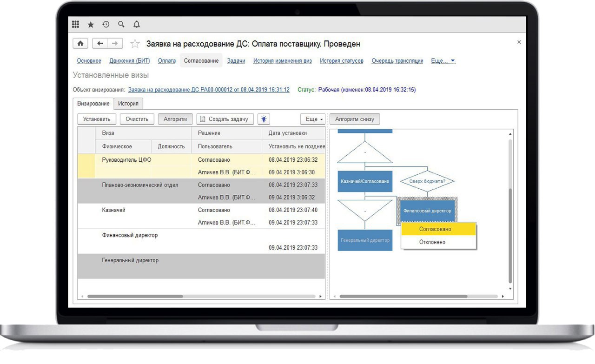Viewport: 595px width, 364px height.
Task: Toggle the Алгоритм button
Action: [x=175, y=119]
